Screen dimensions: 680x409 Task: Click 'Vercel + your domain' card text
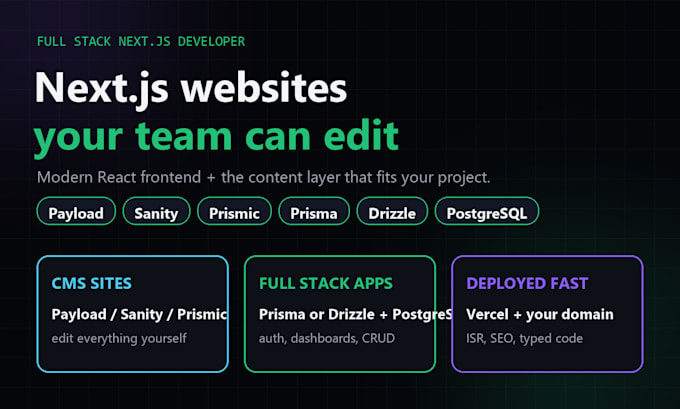pyautogui.click(x=540, y=314)
